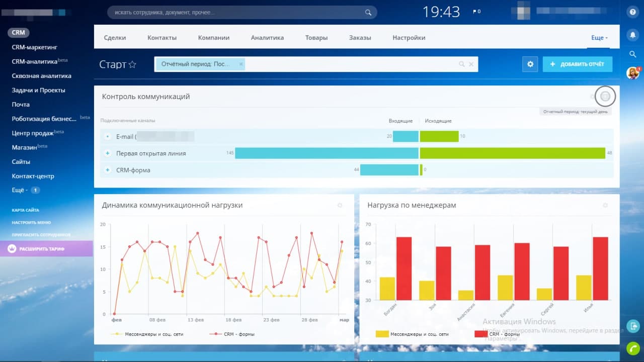Click the magnifier icon in right sidebar
644x362 pixels.
tap(632, 54)
